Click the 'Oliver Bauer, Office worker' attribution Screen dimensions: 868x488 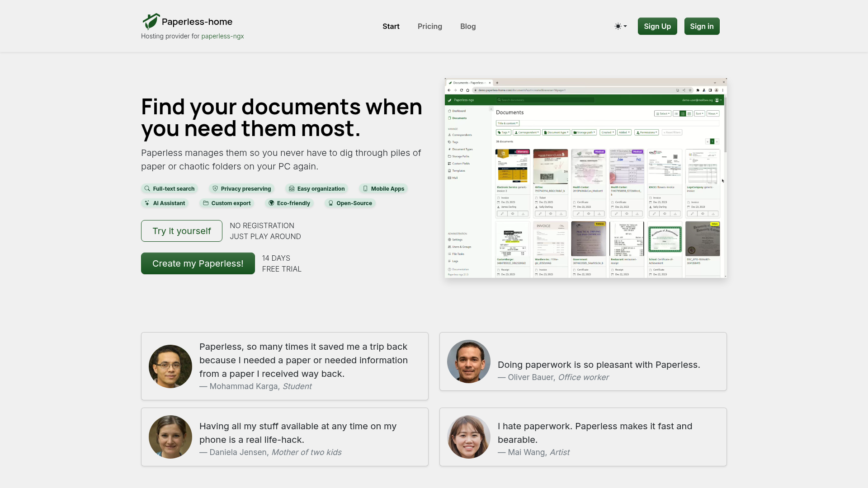[x=553, y=377]
